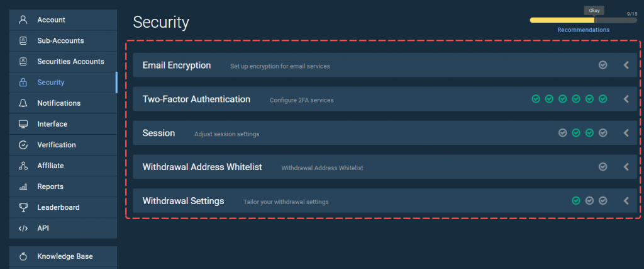The height and width of the screenshot is (269, 644).
Task: Click the security score progress bar
Action: [x=583, y=20]
